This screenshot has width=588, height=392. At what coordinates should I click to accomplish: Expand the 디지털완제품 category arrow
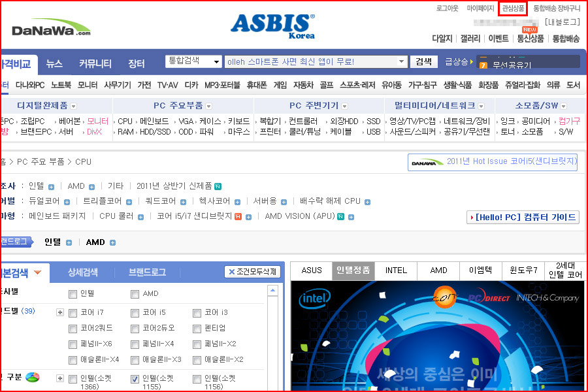point(73,106)
